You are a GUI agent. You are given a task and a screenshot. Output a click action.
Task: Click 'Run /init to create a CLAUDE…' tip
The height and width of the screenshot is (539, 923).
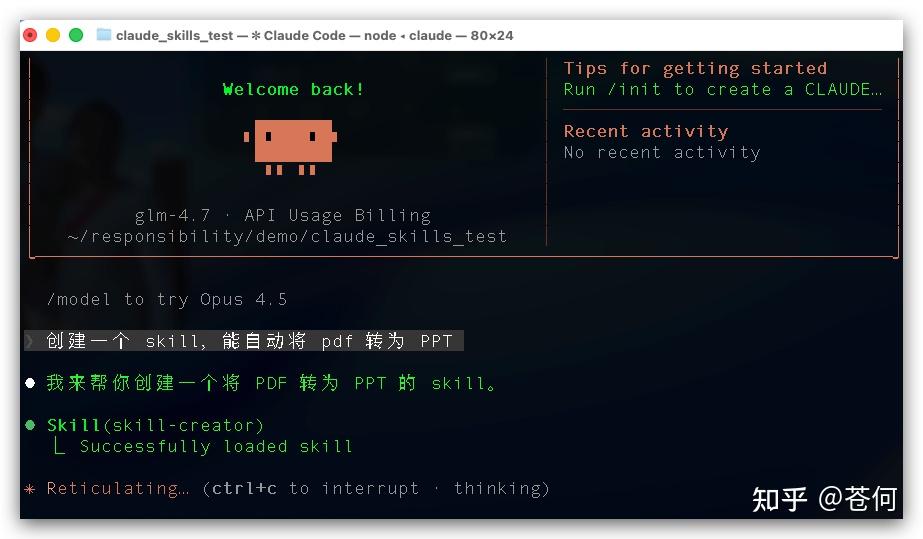pos(723,89)
